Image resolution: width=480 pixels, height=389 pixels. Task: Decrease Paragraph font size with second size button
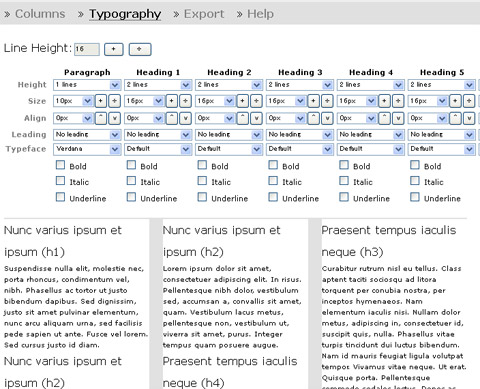114,101
